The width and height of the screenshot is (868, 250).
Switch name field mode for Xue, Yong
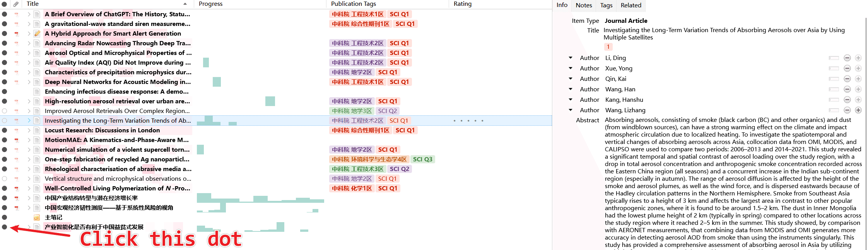click(834, 68)
